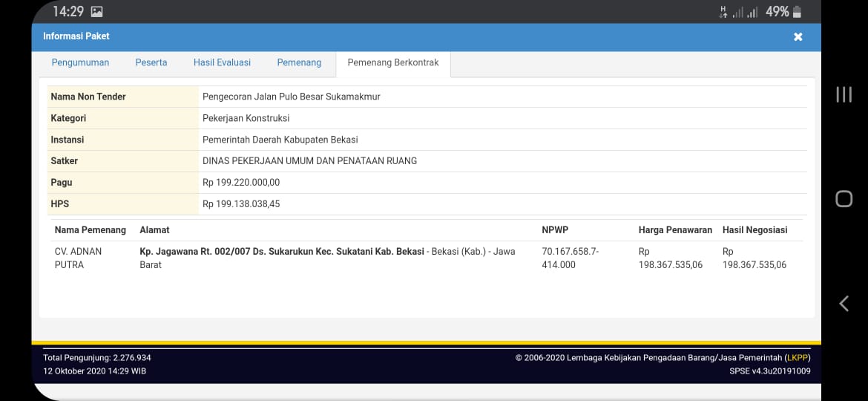868x401 pixels.
Task: Click the 12 Oktober 2020 14:29 WIB timestamp
Action: 95,371
